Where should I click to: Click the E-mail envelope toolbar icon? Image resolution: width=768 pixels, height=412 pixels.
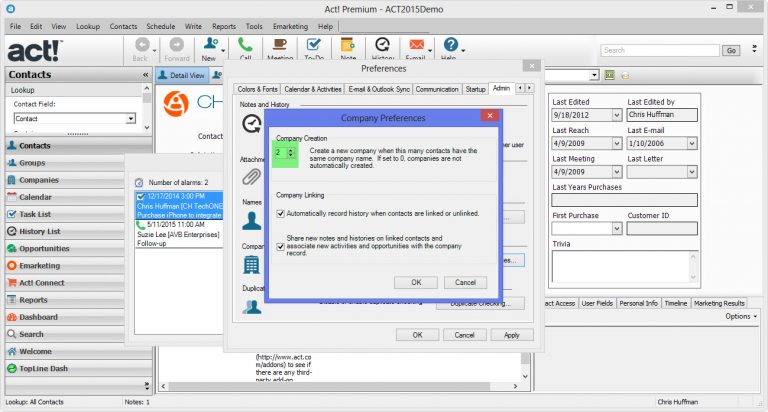(416, 45)
